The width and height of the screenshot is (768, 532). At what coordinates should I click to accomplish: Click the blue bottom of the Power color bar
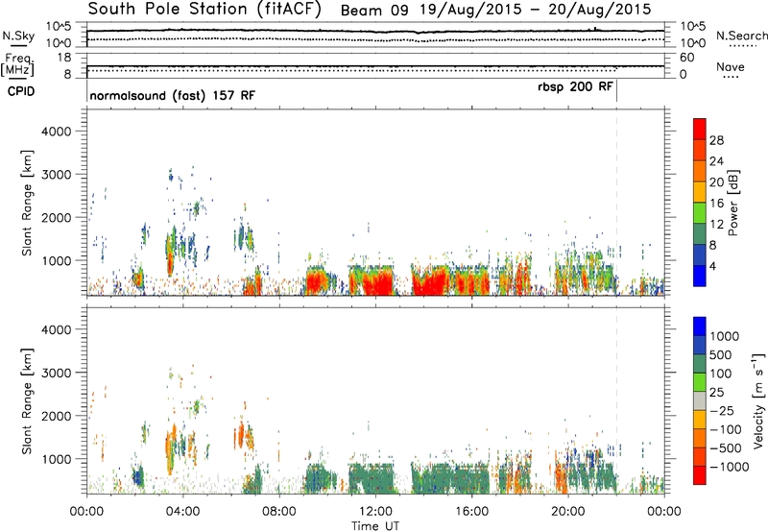click(700, 276)
